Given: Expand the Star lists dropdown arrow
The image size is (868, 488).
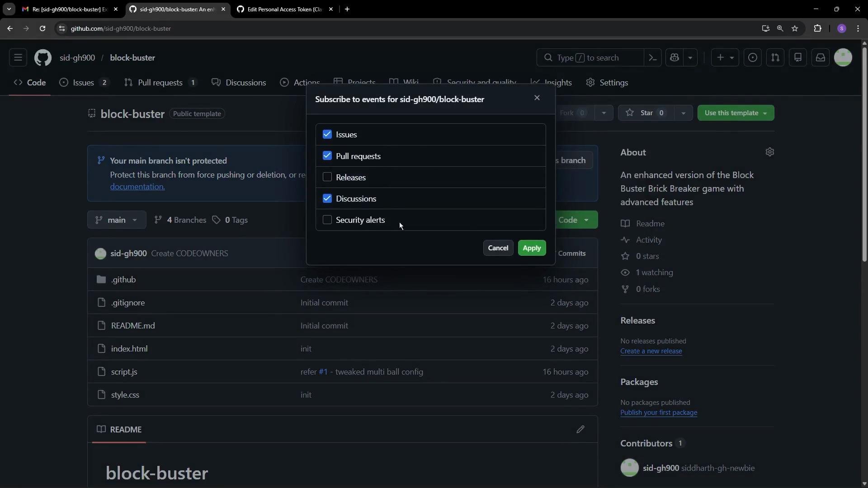Looking at the screenshot, I should click(683, 113).
